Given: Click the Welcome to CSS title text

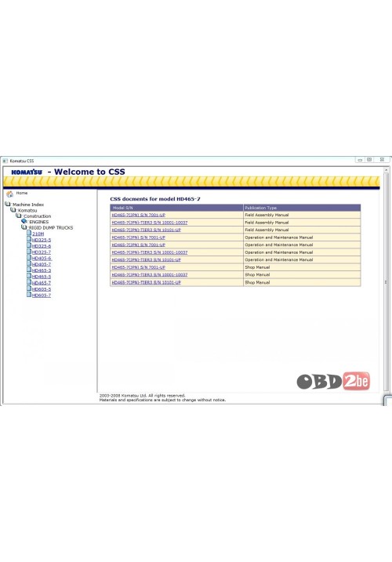Looking at the screenshot, I should (89, 172).
